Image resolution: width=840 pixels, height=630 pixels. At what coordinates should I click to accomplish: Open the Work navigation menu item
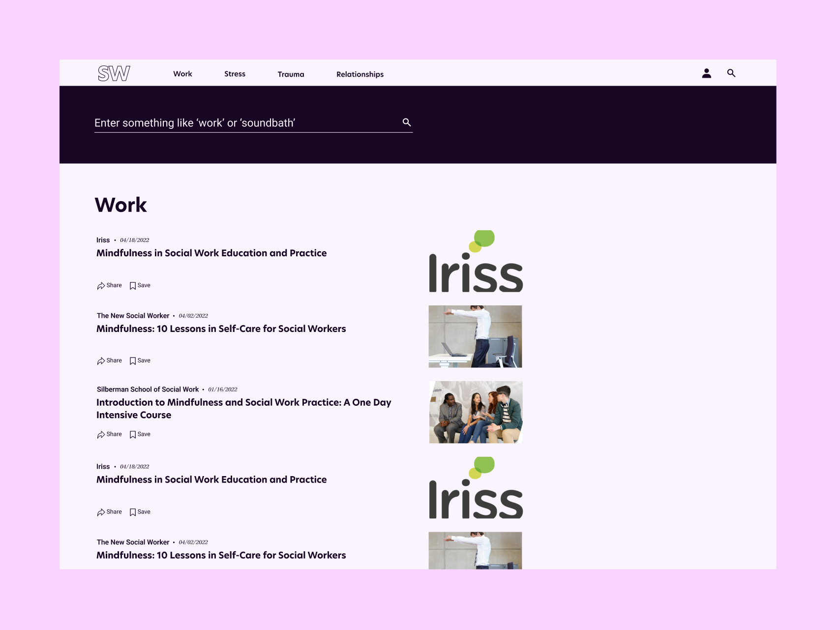pyautogui.click(x=182, y=74)
